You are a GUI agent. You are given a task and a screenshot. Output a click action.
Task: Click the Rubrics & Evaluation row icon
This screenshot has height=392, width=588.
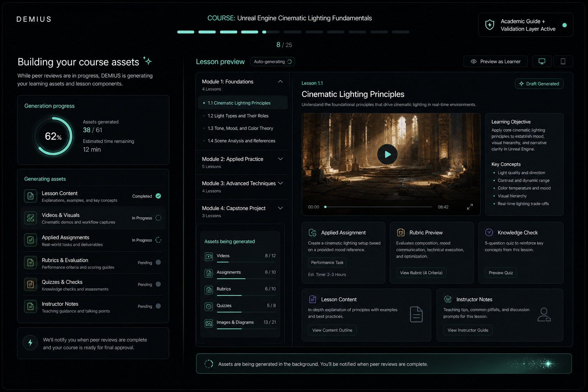pyautogui.click(x=31, y=263)
